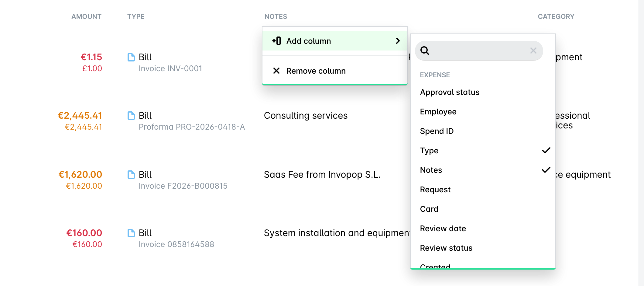
Task: Click the System installation and equipment note
Action: [337, 233]
